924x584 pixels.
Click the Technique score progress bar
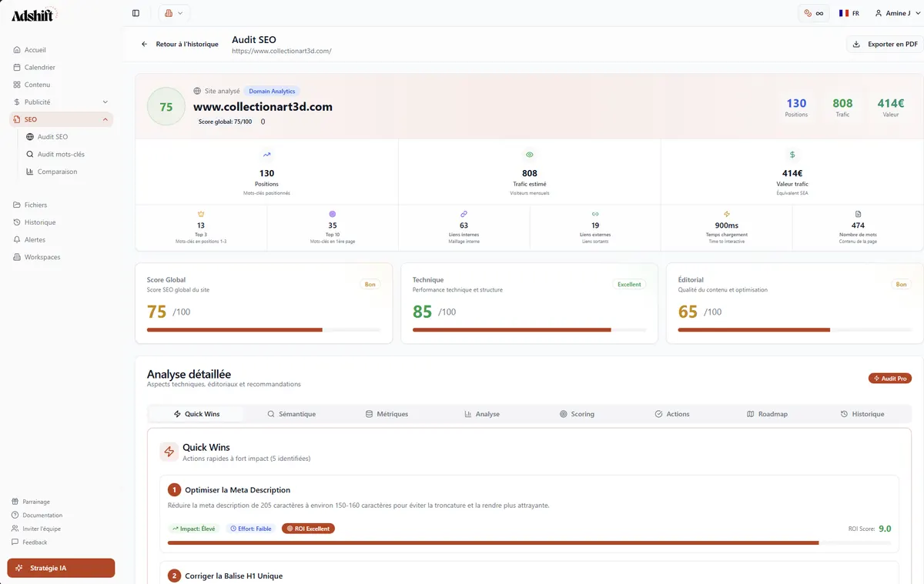529,330
